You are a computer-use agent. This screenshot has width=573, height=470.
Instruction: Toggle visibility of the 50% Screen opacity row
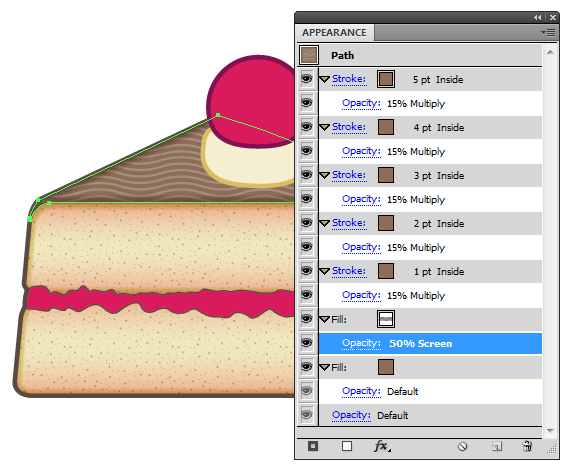point(307,343)
